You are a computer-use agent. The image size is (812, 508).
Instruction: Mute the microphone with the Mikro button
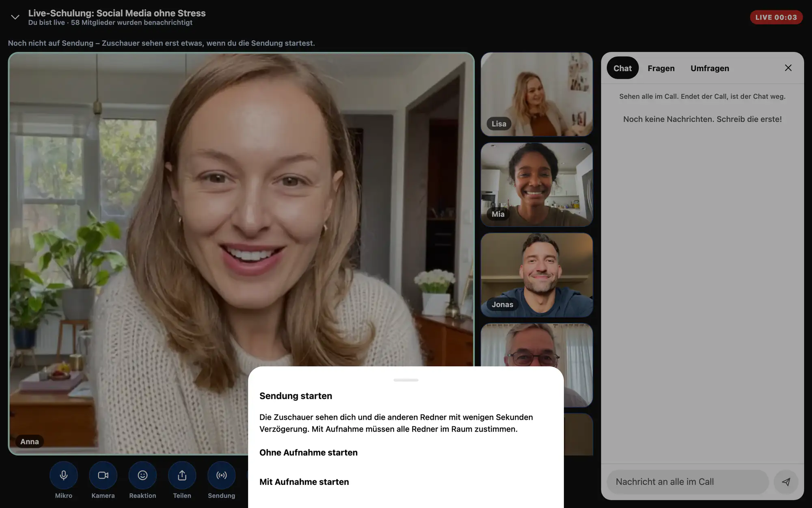click(x=64, y=475)
